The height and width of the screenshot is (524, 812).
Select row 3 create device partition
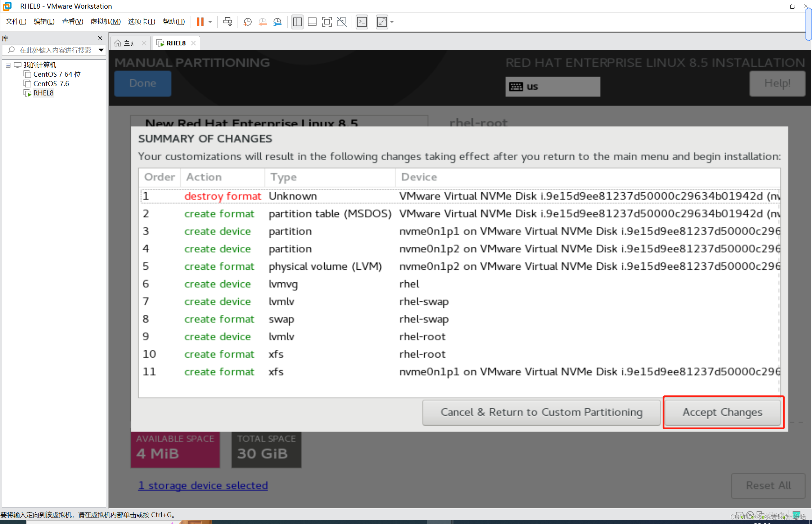point(460,231)
